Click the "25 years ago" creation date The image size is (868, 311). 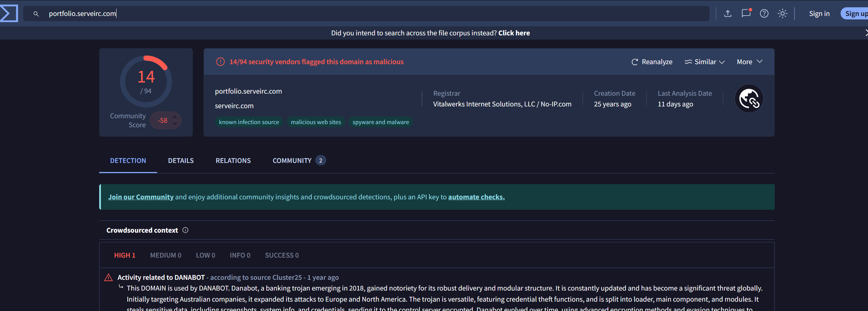[x=612, y=104]
